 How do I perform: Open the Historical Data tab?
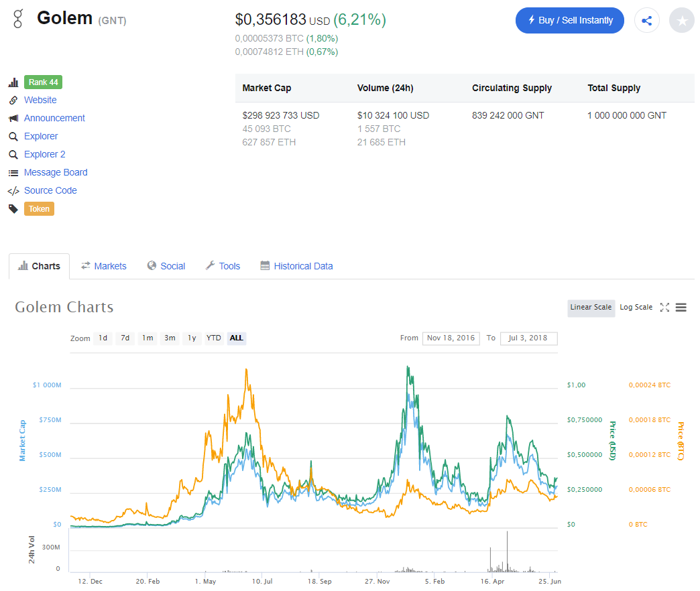pyautogui.click(x=296, y=266)
